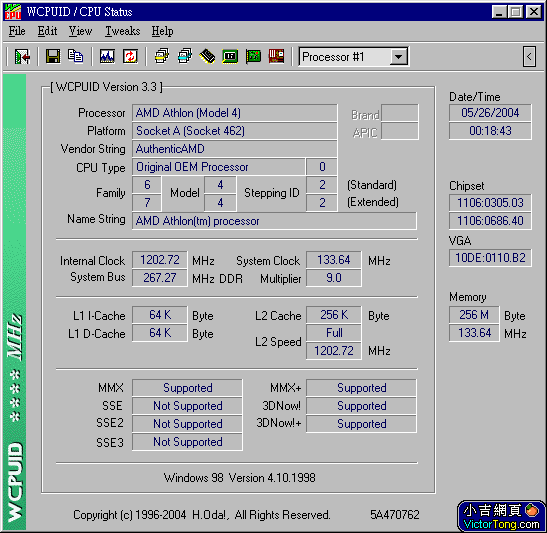Click the Memory size 256 M field
Screen dimensions: 547x533
[x=474, y=315]
